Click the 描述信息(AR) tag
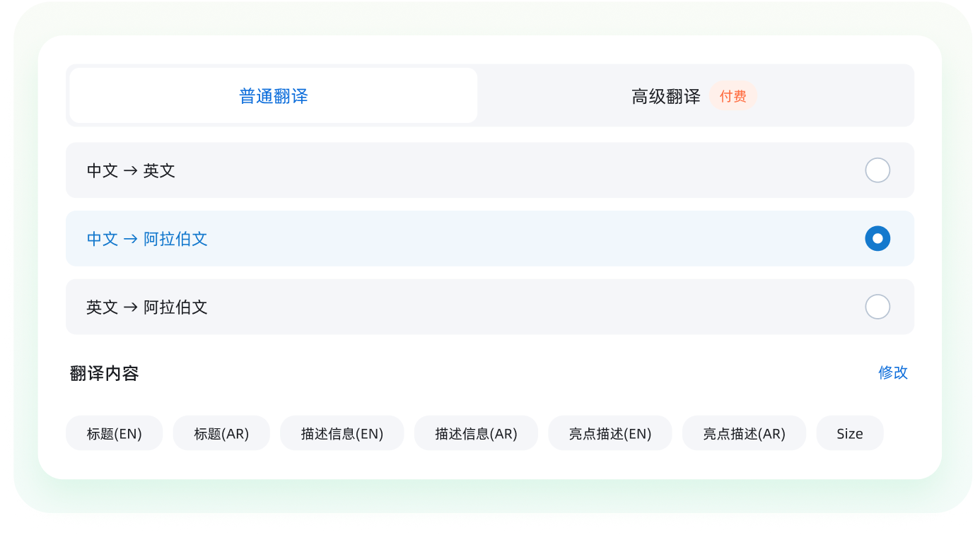 point(476,433)
